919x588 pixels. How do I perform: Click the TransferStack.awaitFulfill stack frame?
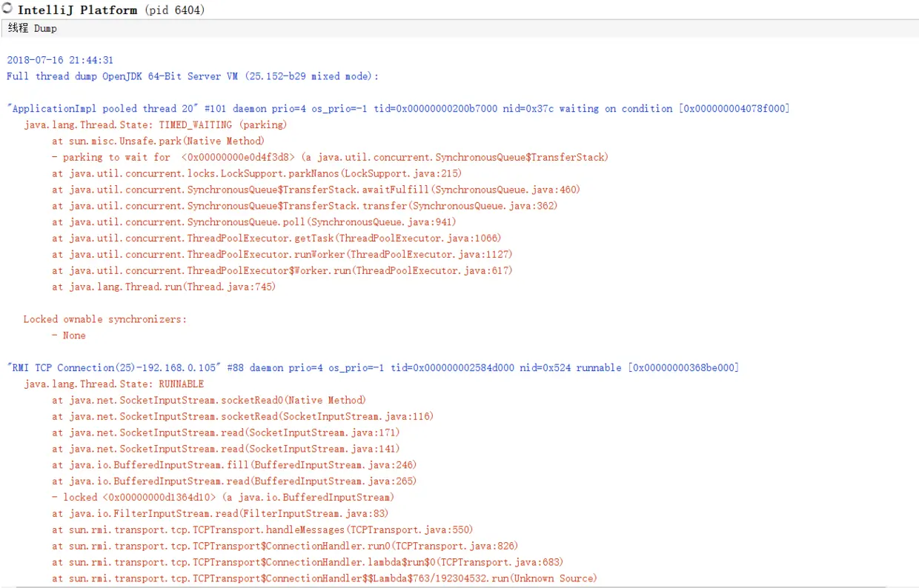(316, 190)
